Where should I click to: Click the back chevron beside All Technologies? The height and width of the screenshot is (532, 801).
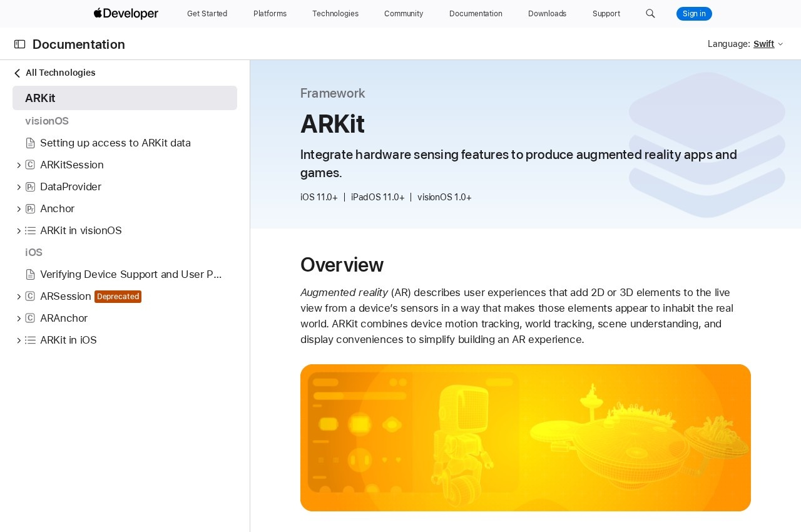17,73
